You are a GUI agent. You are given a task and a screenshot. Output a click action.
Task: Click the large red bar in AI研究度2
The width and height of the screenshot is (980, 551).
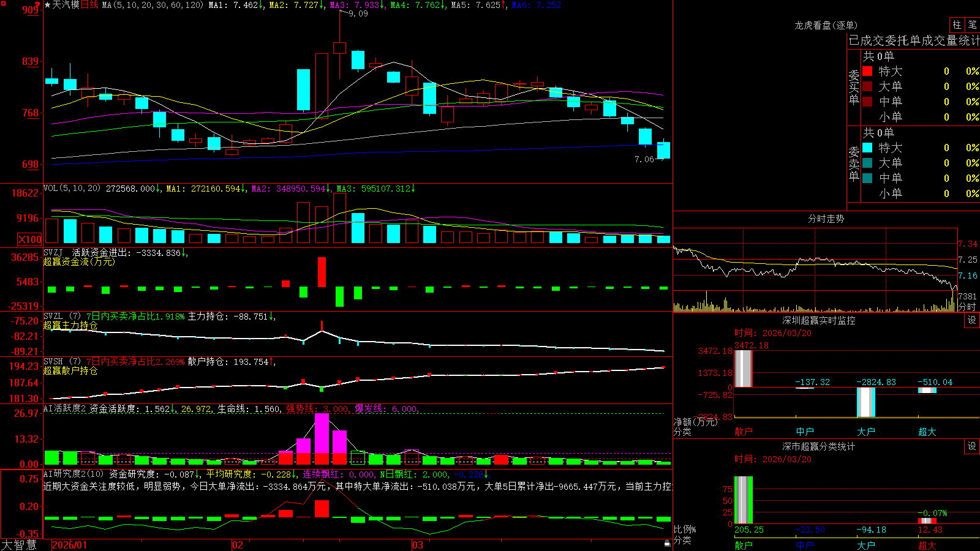pos(322,509)
